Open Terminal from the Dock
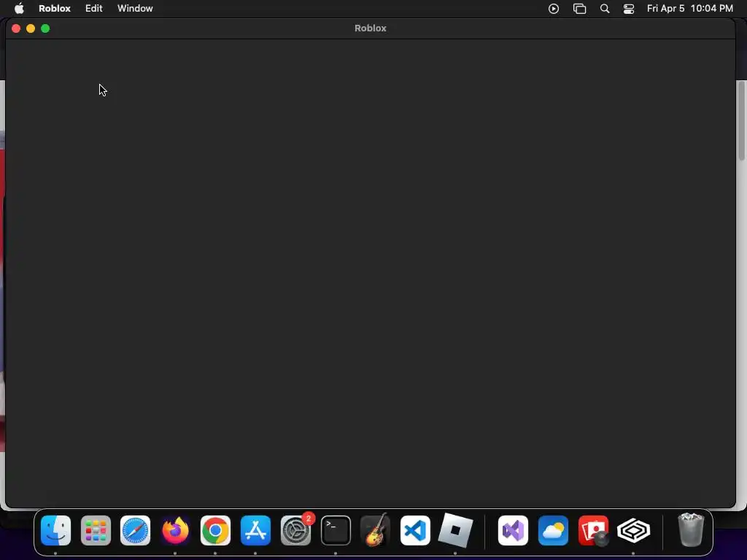The image size is (747, 560). (x=336, y=531)
